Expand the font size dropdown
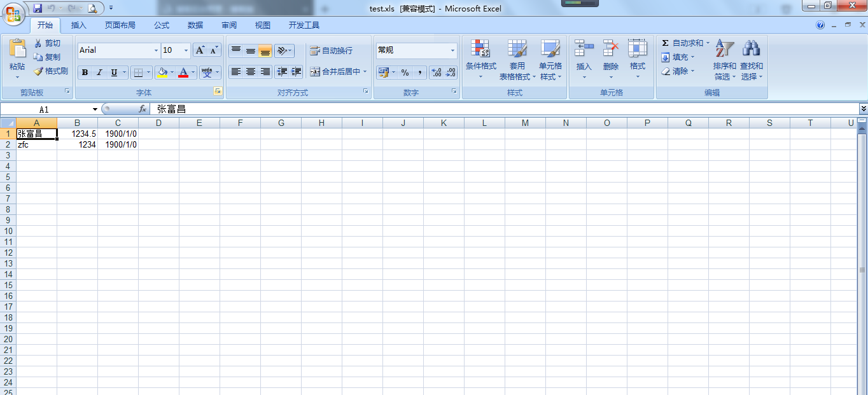868x395 pixels. coord(186,50)
